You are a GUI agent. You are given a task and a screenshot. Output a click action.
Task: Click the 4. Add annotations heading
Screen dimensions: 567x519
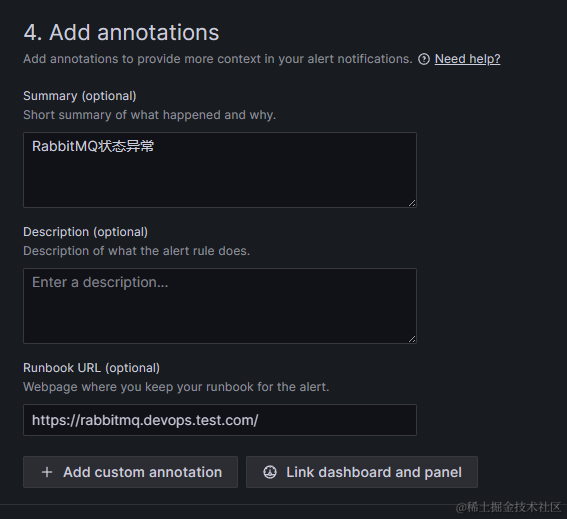[x=122, y=32]
